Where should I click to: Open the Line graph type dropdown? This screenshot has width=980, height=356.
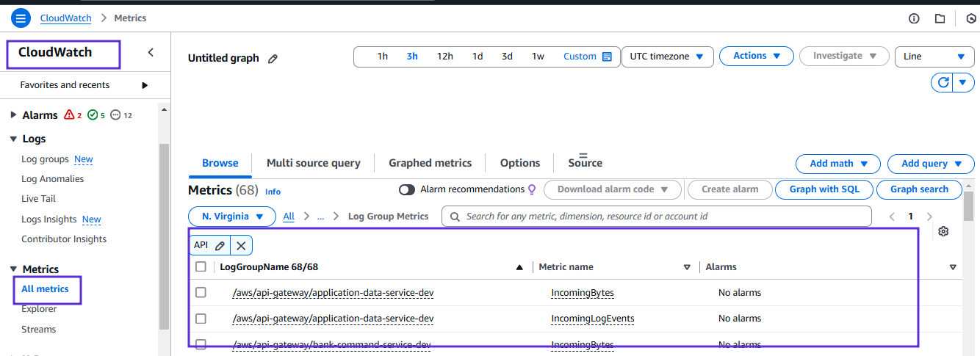click(x=934, y=57)
